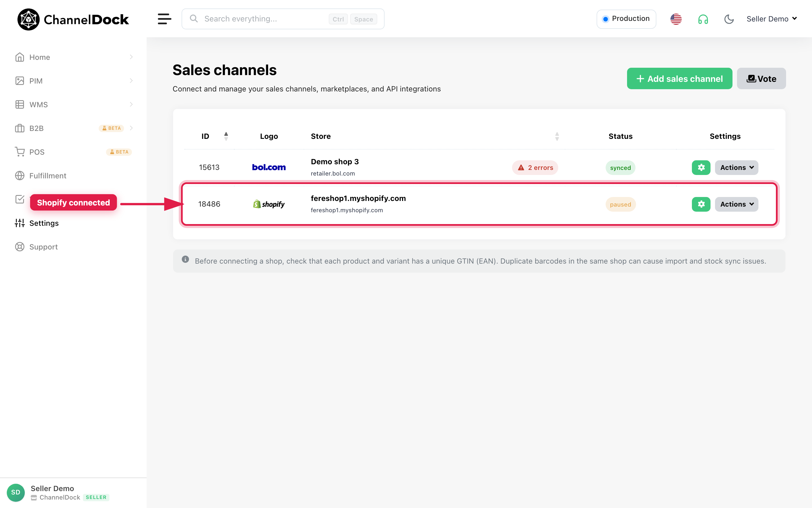Open Fulfillment in the sidebar
The height and width of the screenshot is (508, 812).
coord(48,175)
